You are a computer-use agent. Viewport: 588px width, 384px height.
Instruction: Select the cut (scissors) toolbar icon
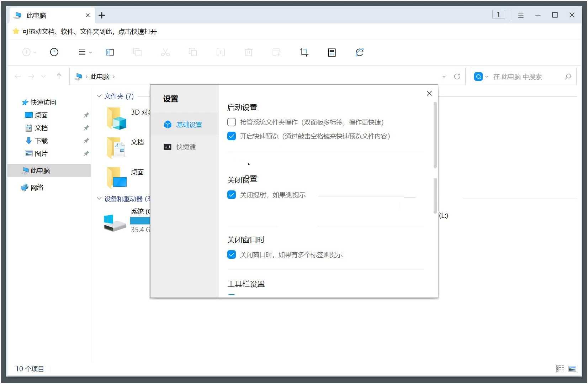165,52
